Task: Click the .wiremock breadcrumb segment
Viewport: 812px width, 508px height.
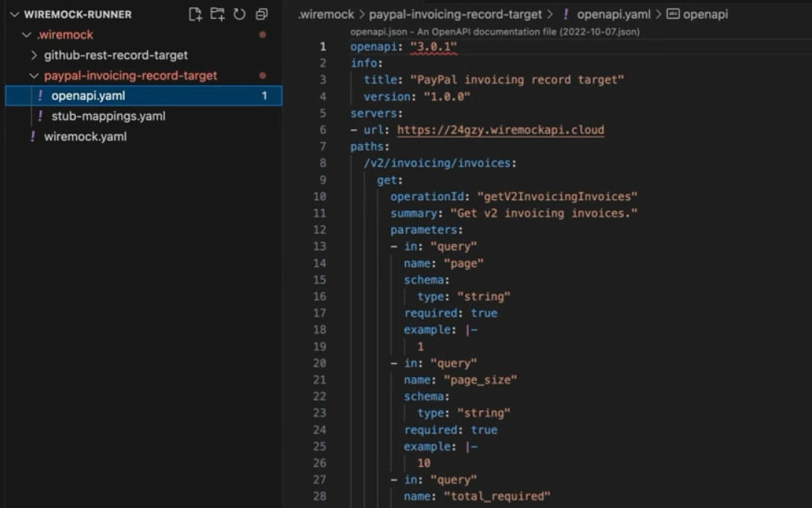Action: click(326, 14)
